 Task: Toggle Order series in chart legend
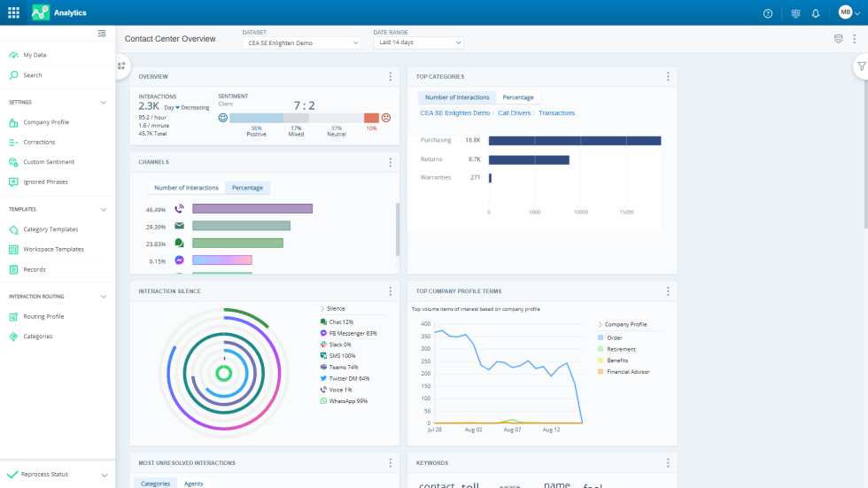[614, 337]
